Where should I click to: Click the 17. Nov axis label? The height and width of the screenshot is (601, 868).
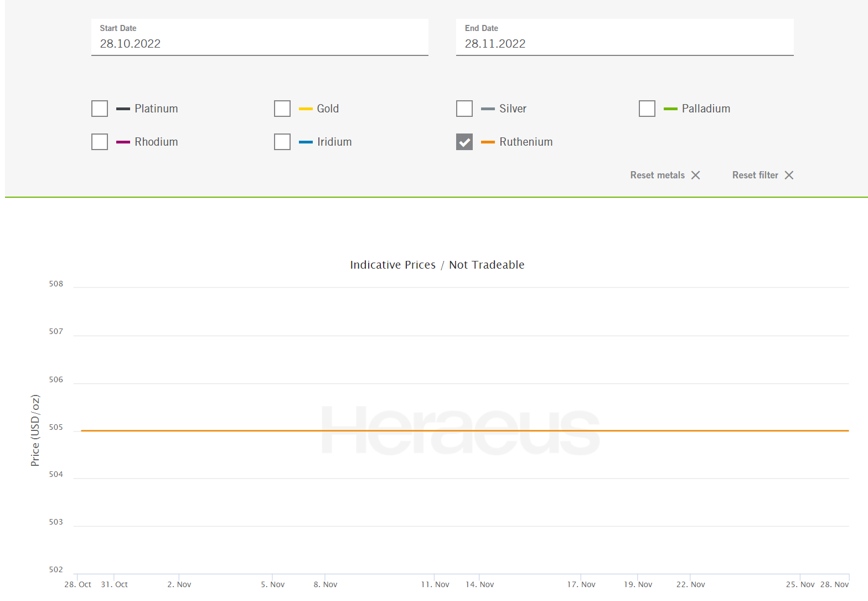(x=581, y=584)
